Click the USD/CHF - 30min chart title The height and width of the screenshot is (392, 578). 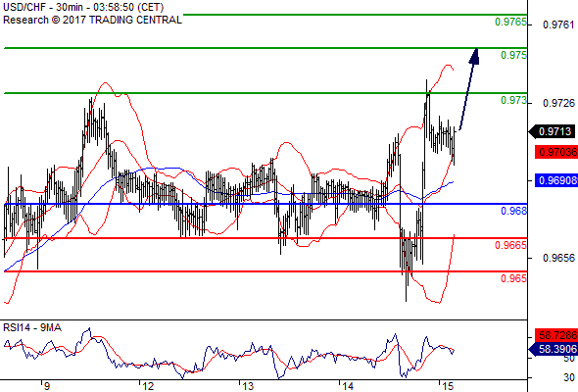pos(83,7)
